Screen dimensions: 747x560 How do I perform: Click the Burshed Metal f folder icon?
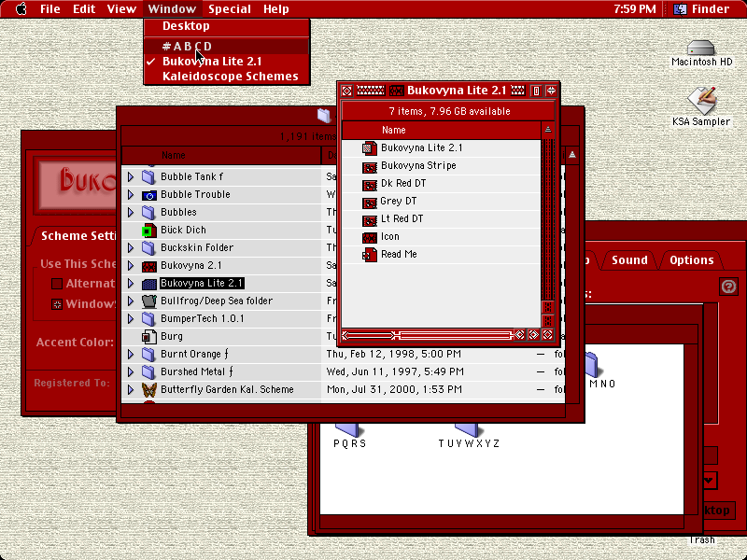148,371
